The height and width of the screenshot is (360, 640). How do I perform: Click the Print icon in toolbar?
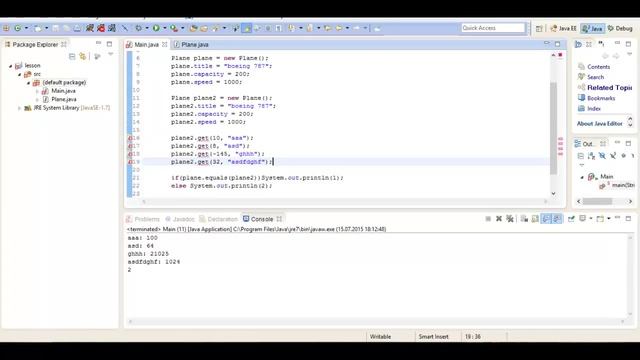[77, 28]
